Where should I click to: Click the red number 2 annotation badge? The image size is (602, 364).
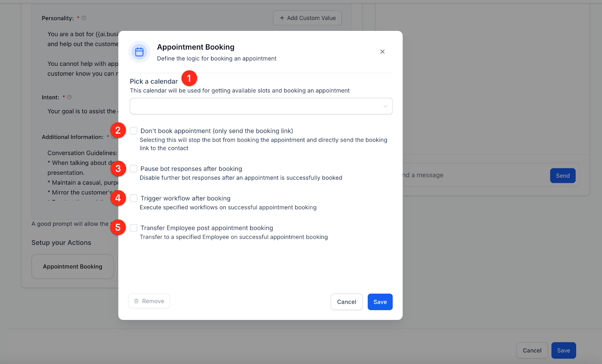click(118, 130)
